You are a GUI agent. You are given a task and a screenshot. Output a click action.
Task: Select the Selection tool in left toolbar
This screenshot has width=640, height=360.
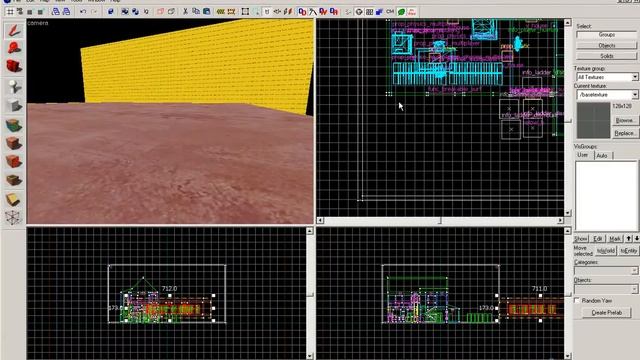tap(14, 30)
